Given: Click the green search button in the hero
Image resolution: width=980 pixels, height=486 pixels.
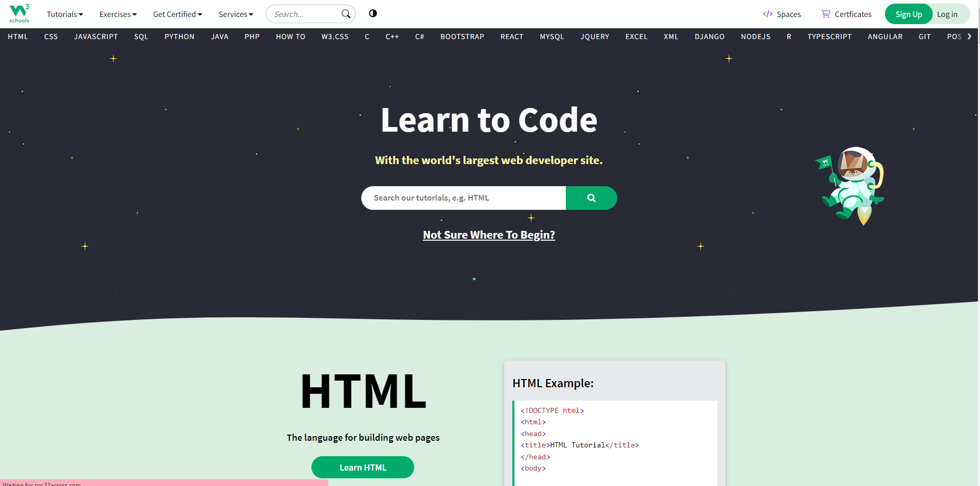Looking at the screenshot, I should click(x=591, y=197).
